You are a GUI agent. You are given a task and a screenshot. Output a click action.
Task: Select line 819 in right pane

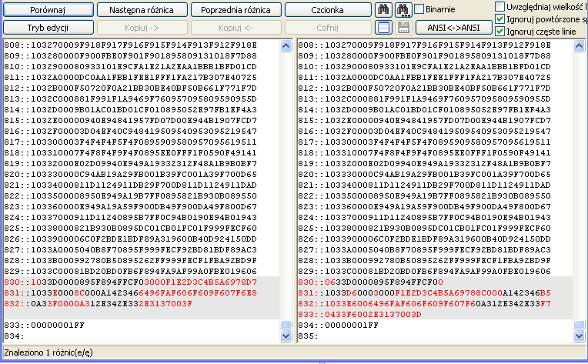pos(425,163)
